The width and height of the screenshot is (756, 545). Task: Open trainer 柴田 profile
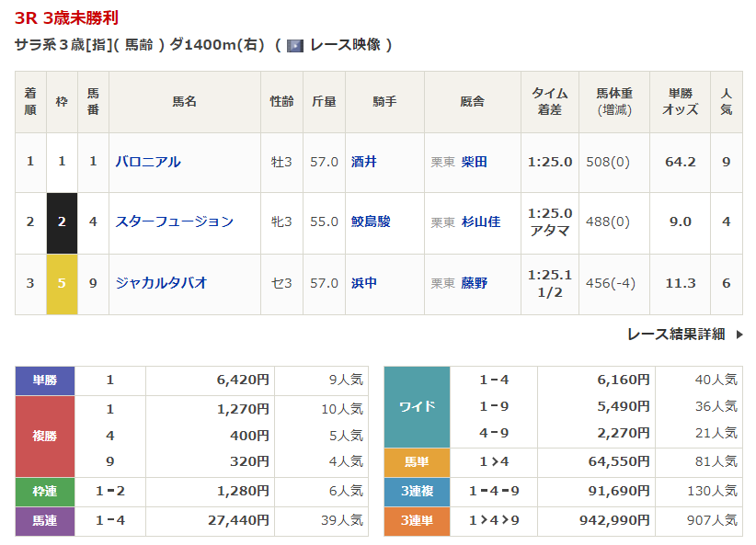pos(475,162)
